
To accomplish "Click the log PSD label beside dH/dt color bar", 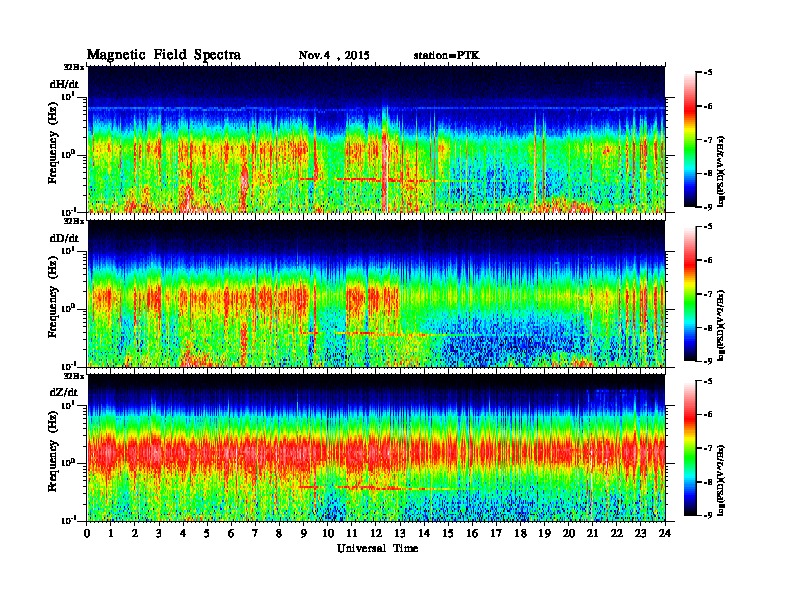I will 722,171.
